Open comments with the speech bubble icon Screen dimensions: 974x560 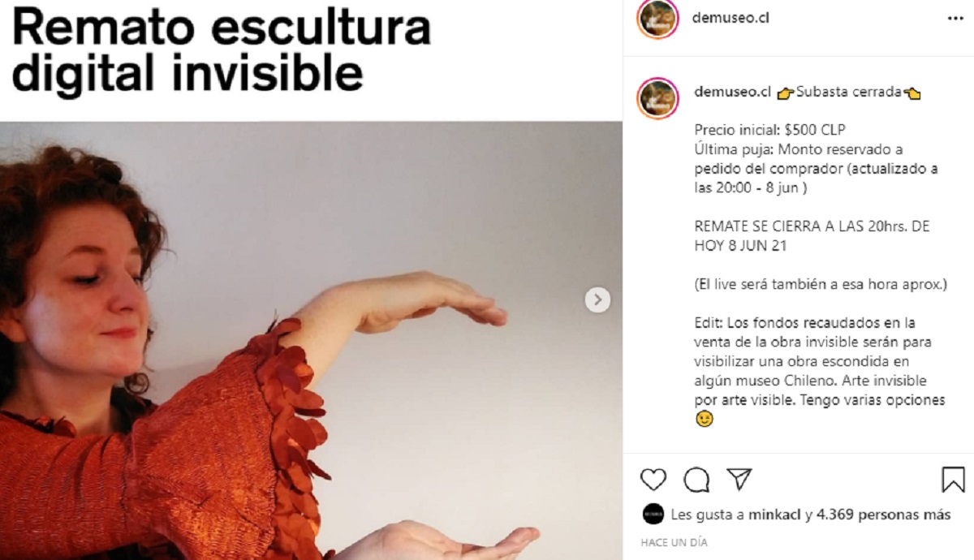[x=696, y=480]
